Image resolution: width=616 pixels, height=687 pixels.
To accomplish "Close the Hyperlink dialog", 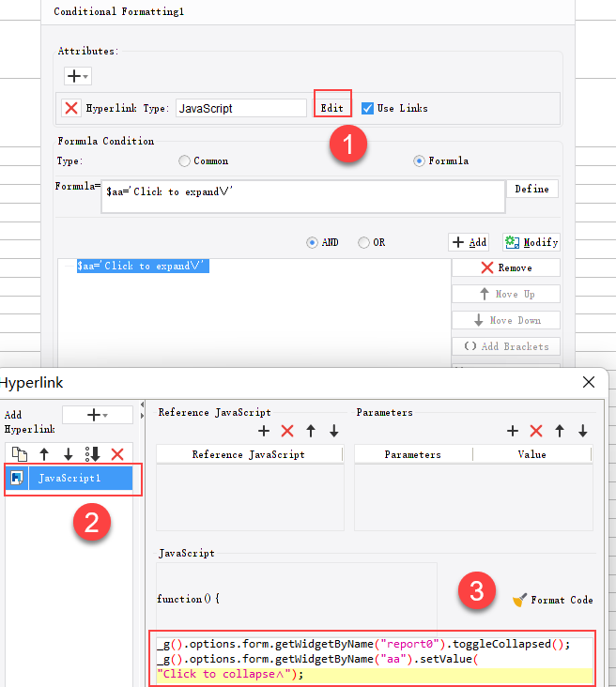I will point(589,382).
